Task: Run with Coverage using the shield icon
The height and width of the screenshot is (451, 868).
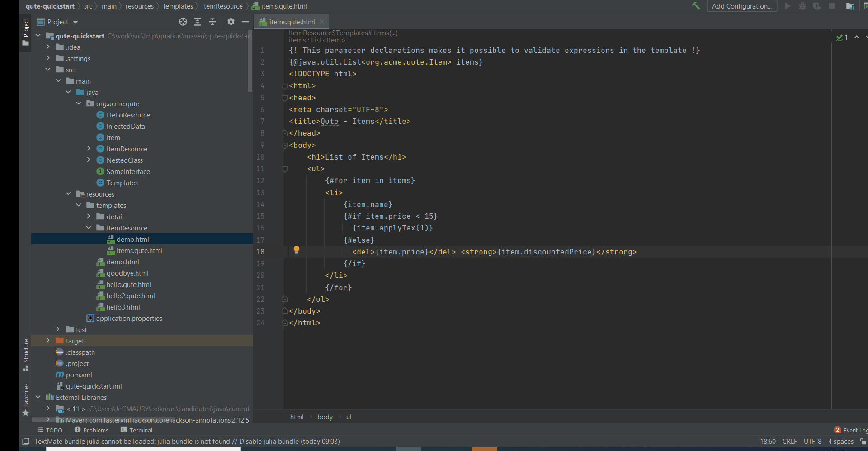Action: (x=817, y=6)
